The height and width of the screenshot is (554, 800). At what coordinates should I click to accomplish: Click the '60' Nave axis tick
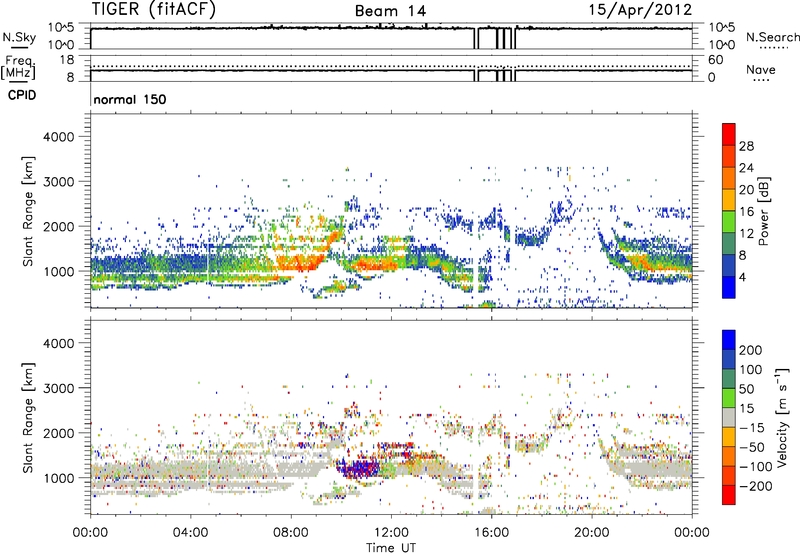tap(715, 60)
